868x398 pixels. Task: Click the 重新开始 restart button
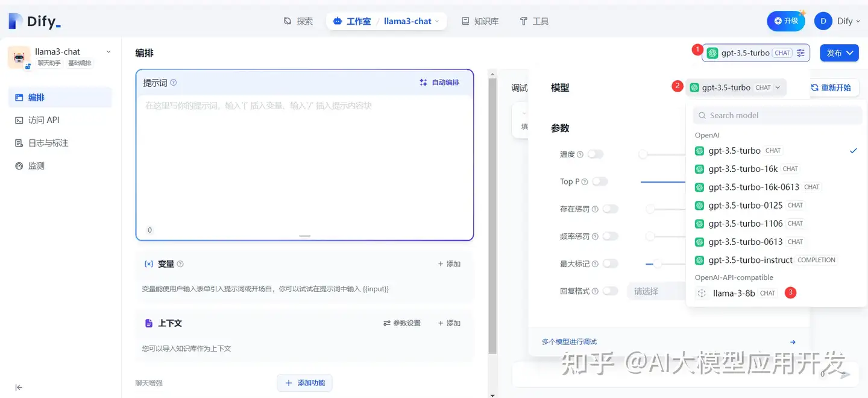pos(831,87)
